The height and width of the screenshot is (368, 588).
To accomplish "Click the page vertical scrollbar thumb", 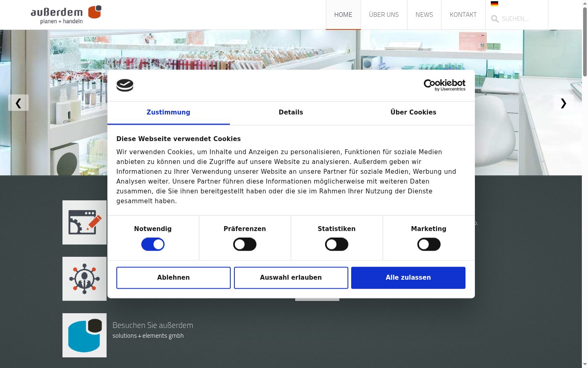I will click(x=585, y=42).
